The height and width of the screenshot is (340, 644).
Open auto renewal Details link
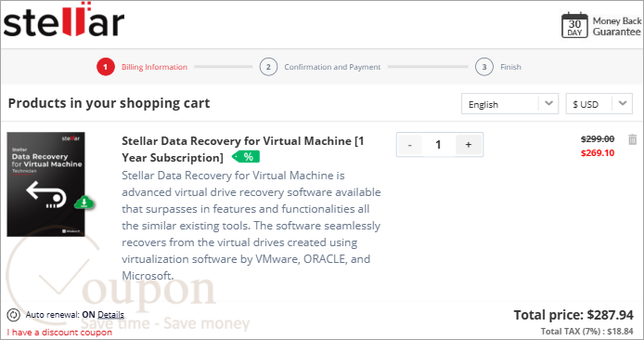click(x=111, y=315)
